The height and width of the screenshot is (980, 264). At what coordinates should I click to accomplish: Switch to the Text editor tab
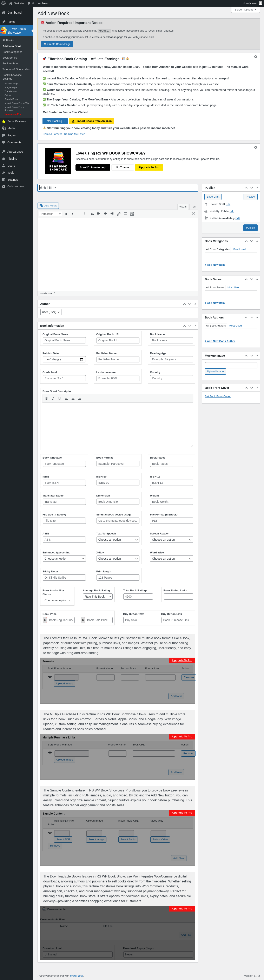click(194, 206)
